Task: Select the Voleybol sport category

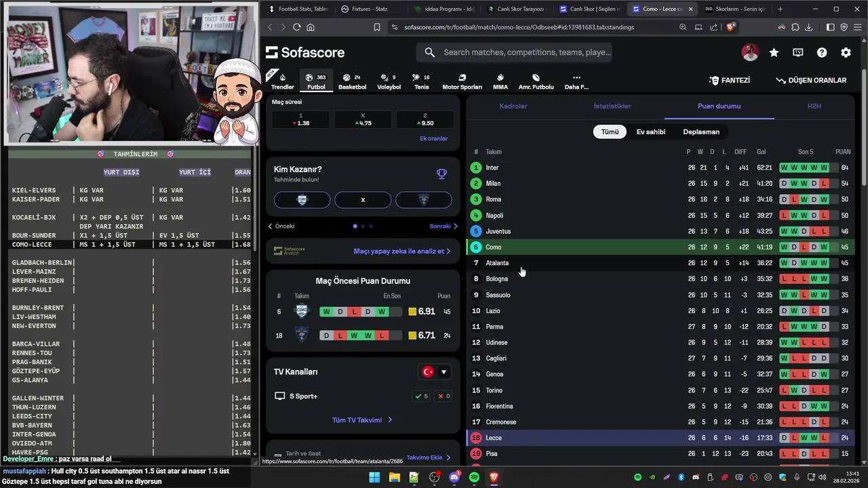Action: (x=389, y=81)
